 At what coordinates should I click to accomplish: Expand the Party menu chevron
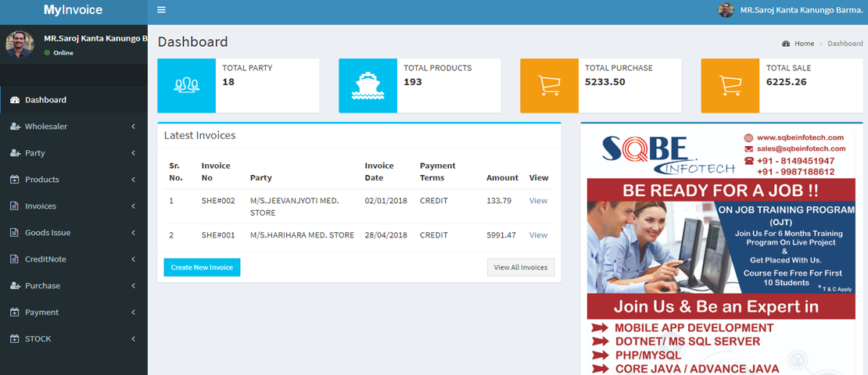tap(134, 153)
